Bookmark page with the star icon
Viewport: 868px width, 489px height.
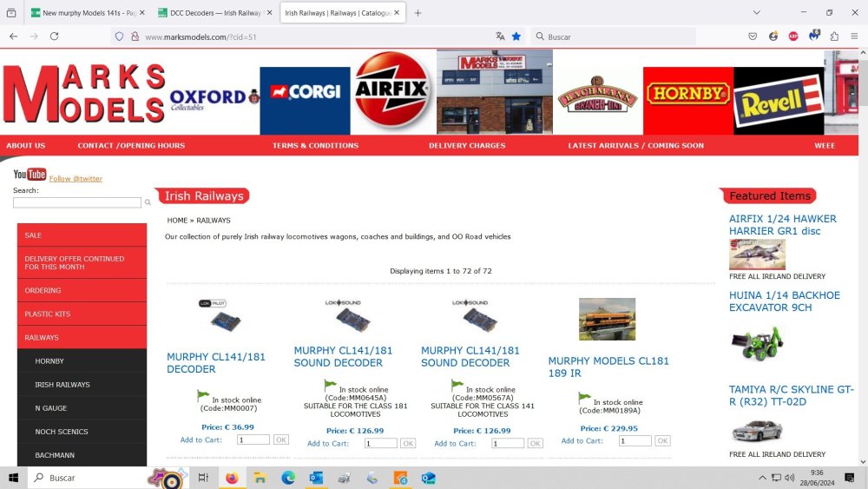(x=516, y=36)
